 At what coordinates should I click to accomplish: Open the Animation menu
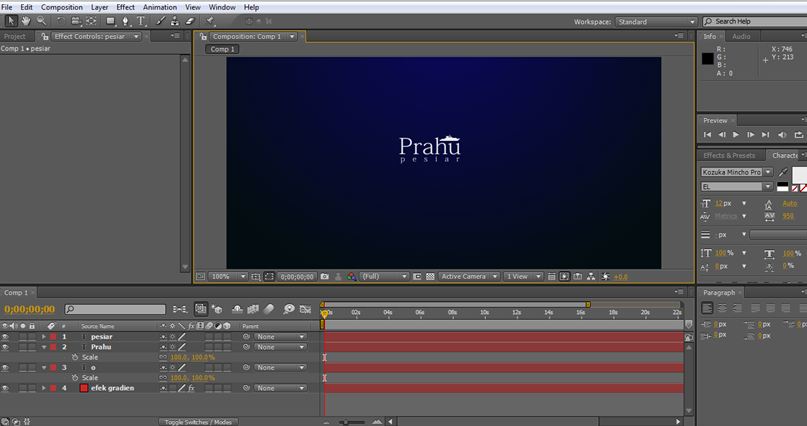click(x=160, y=7)
